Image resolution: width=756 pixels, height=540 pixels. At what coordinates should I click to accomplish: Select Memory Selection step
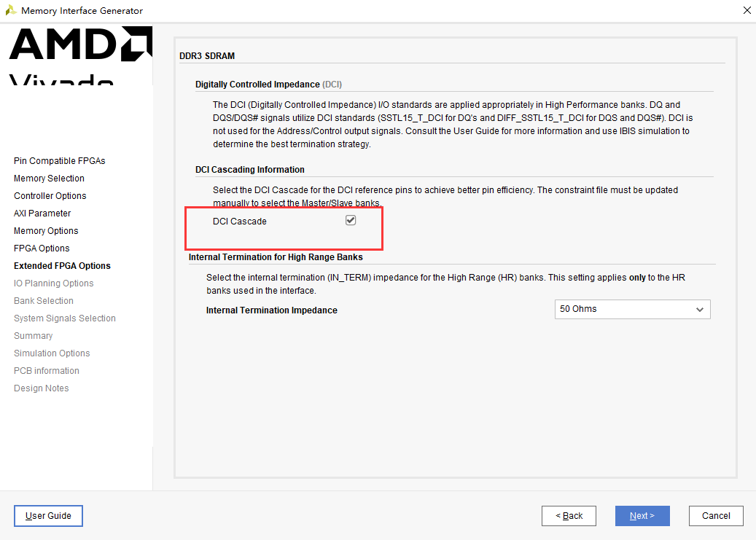pos(49,178)
